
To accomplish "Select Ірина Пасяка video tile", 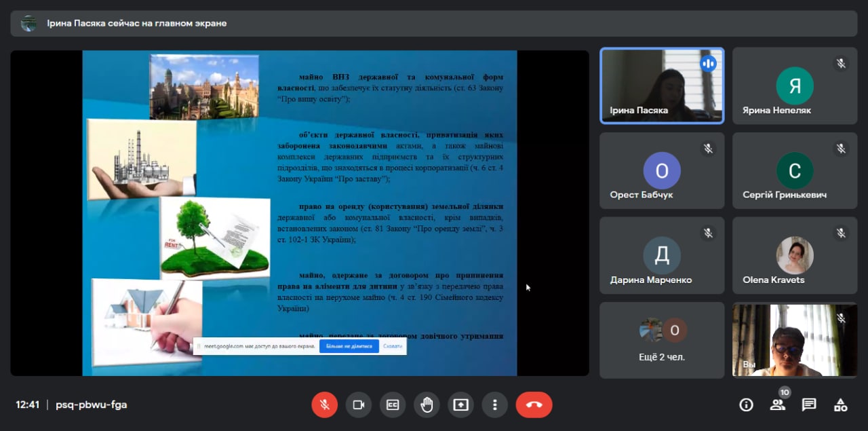I will coord(662,86).
